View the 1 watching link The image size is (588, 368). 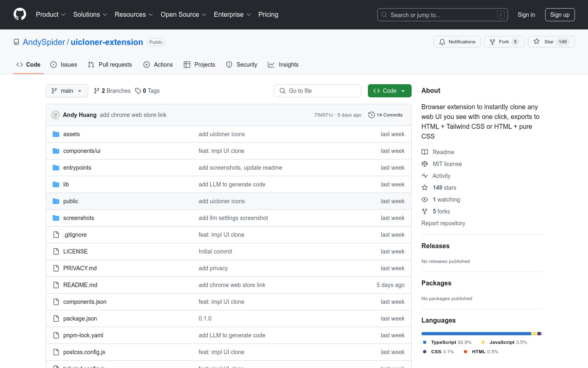[x=441, y=200]
